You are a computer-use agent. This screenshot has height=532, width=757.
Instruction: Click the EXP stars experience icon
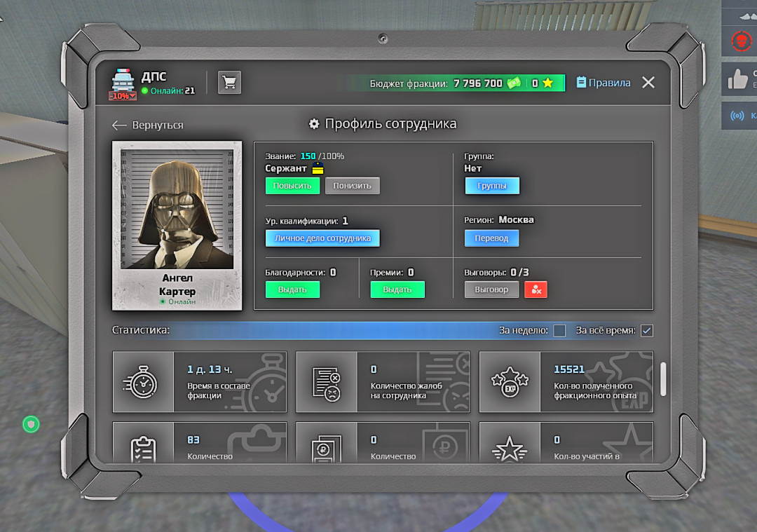[x=510, y=382]
